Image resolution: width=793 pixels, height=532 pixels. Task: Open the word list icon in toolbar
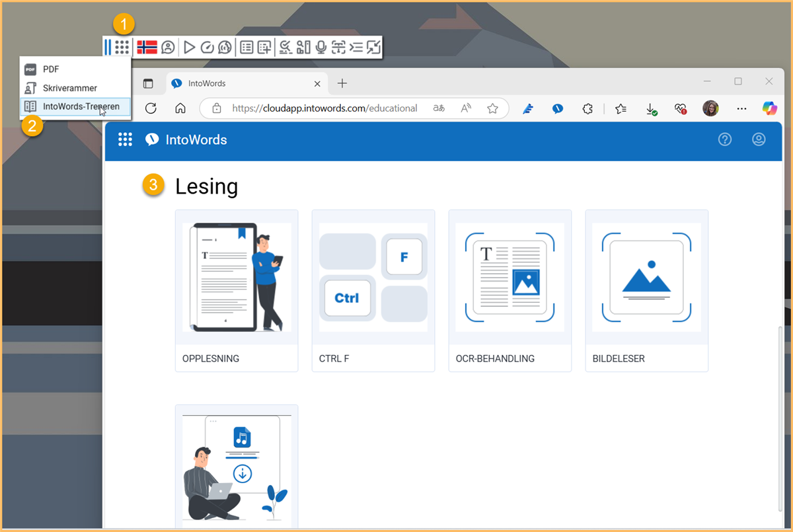pos(246,47)
